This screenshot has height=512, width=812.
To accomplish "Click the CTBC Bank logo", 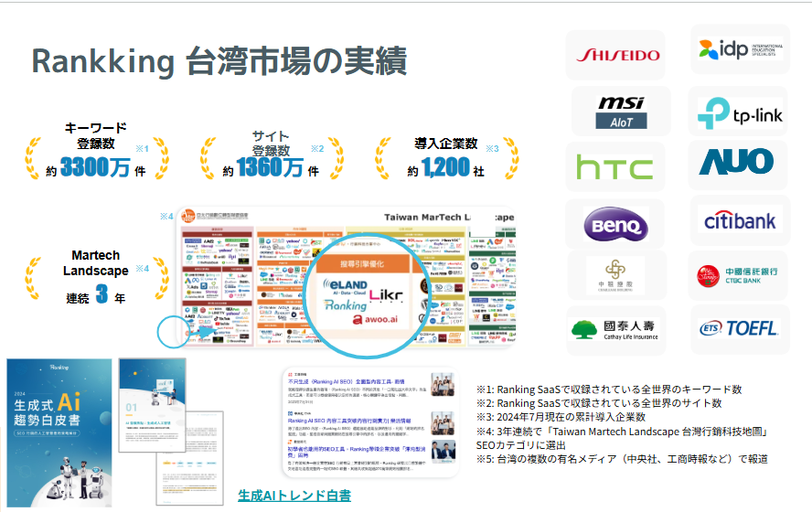I will pos(737,276).
